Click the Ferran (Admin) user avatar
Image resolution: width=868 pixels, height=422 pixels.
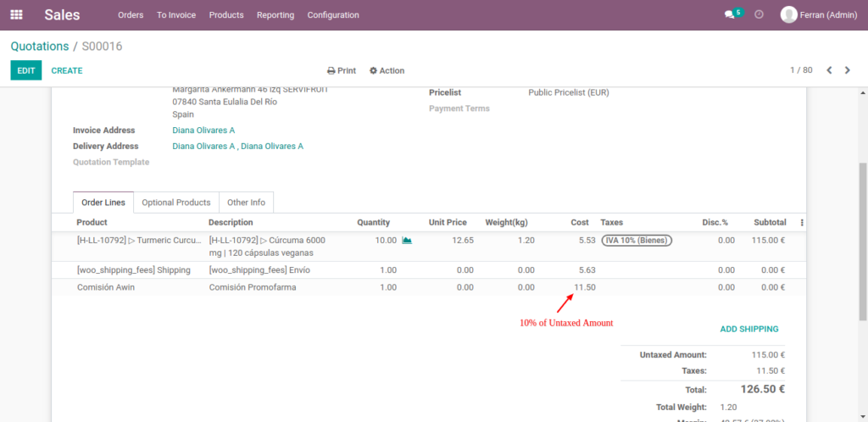tap(788, 15)
